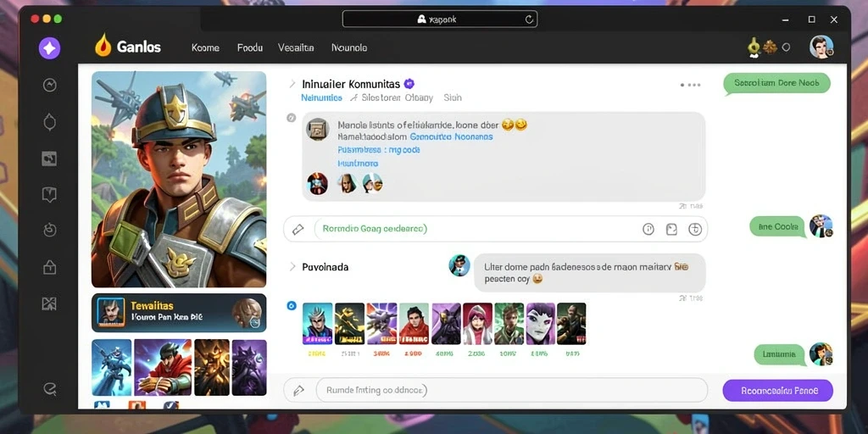868x434 pixels.
Task: Open the image gallery icon in sidebar
Action: point(49,159)
